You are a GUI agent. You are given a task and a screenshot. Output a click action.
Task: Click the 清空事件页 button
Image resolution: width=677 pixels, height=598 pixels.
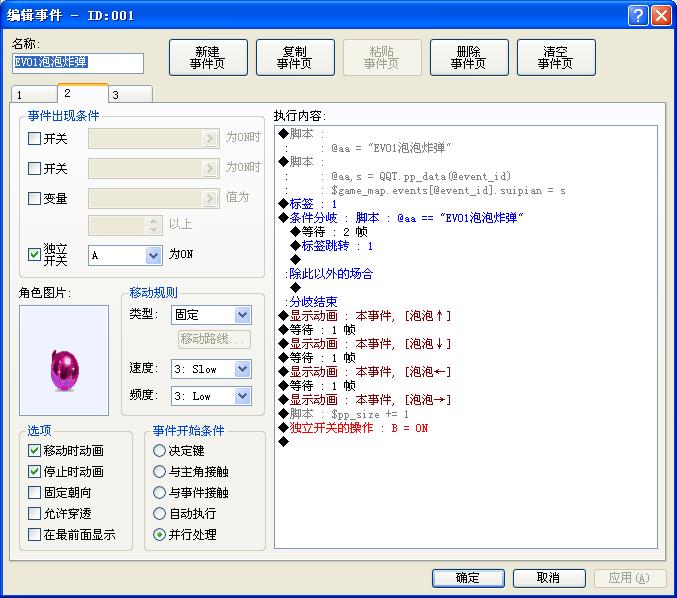coord(556,57)
